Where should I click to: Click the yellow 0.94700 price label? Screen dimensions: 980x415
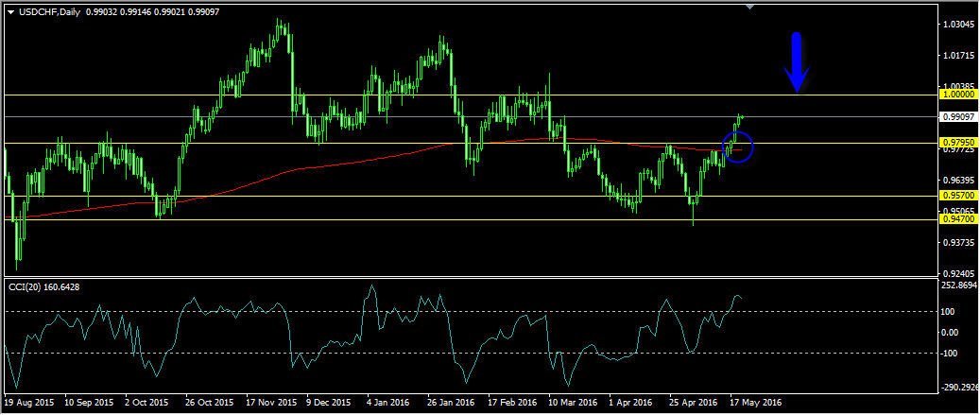[959, 219]
